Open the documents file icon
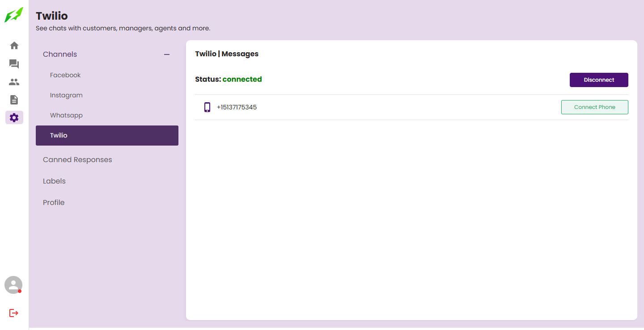The height and width of the screenshot is (330, 644). (x=14, y=100)
